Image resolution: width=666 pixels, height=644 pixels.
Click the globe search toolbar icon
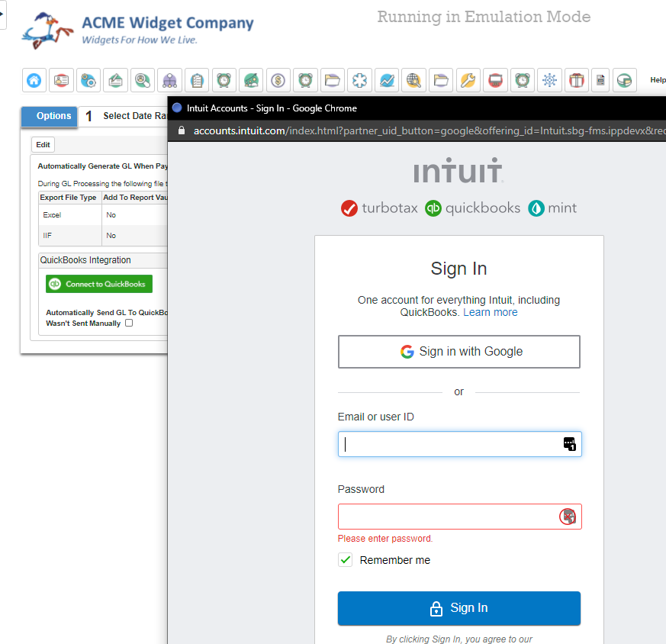[413, 80]
